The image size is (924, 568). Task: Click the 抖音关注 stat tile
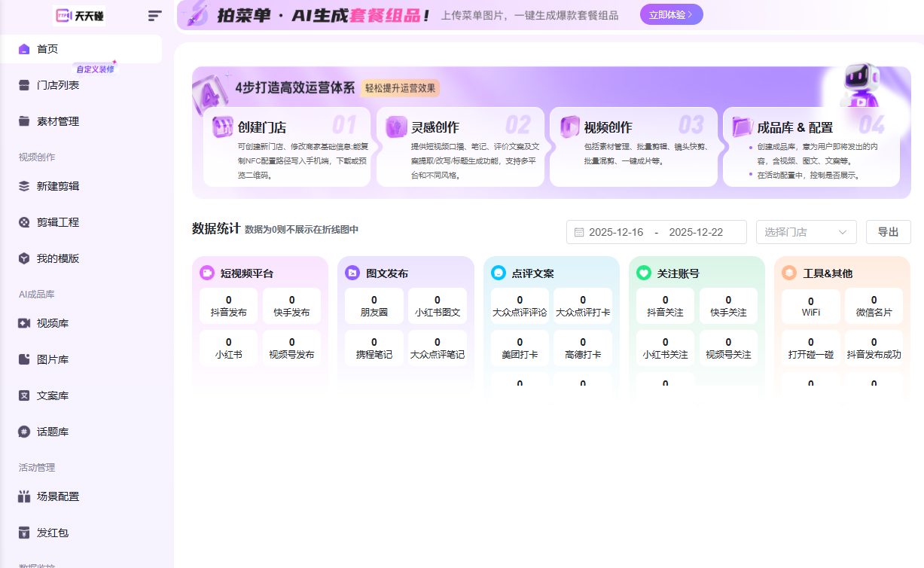coord(665,306)
